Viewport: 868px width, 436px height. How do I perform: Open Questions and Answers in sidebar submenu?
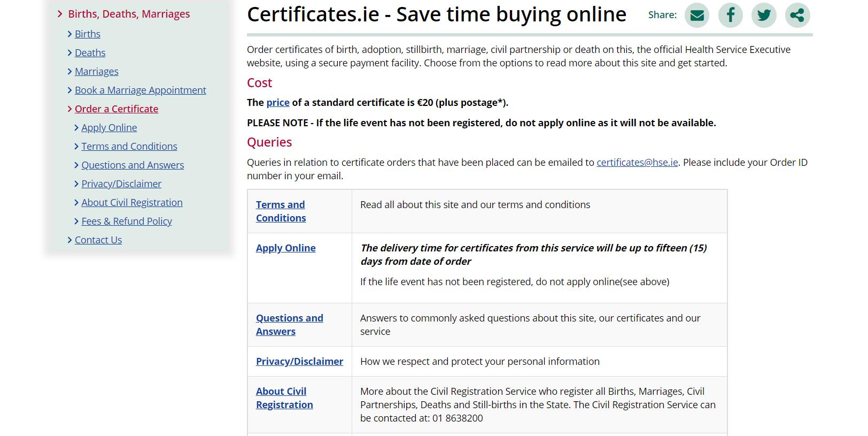pyautogui.click(x=133, y=165)
